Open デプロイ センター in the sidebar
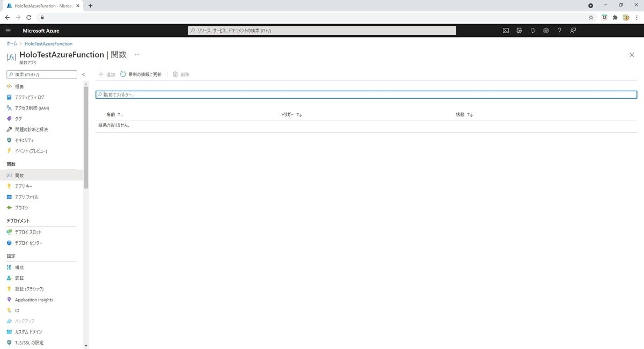The width and height of the screenshot is (644, 349). point(28,243)
